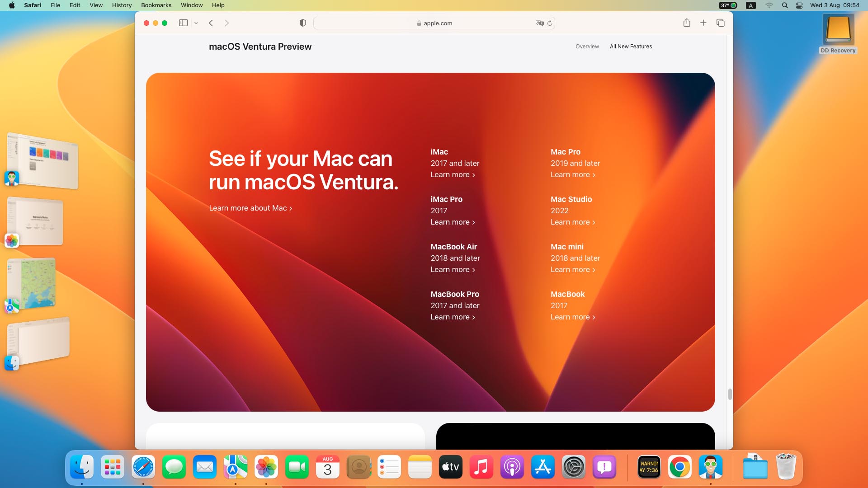Open Launchpad from the Dock

[x=113, y=467]
